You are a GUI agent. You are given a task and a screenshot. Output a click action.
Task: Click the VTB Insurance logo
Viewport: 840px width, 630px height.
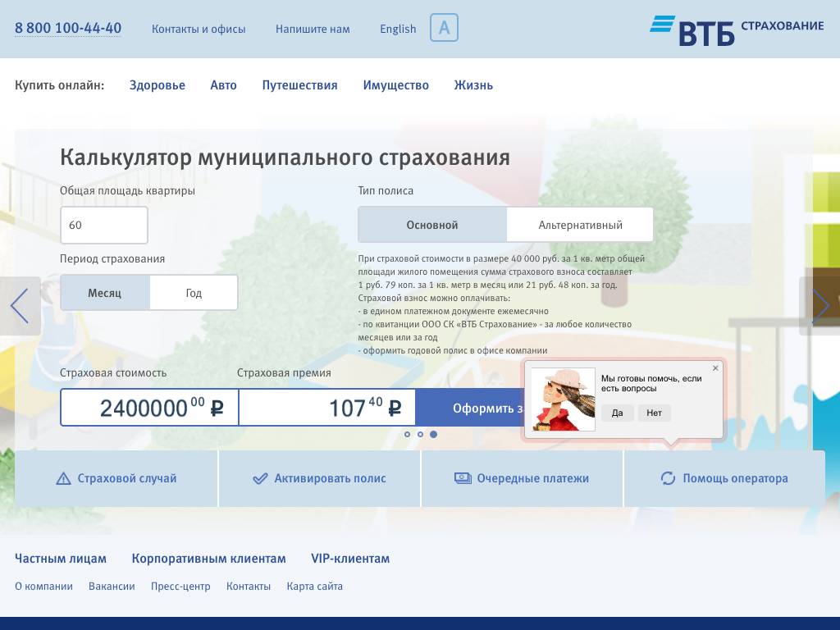[736, 30]
